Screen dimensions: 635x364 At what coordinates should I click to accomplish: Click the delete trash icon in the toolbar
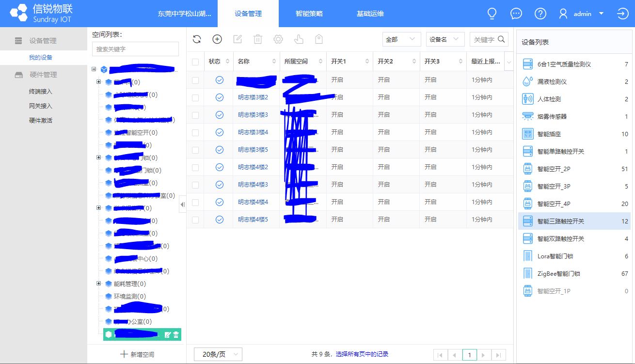(x=258, y=39)
